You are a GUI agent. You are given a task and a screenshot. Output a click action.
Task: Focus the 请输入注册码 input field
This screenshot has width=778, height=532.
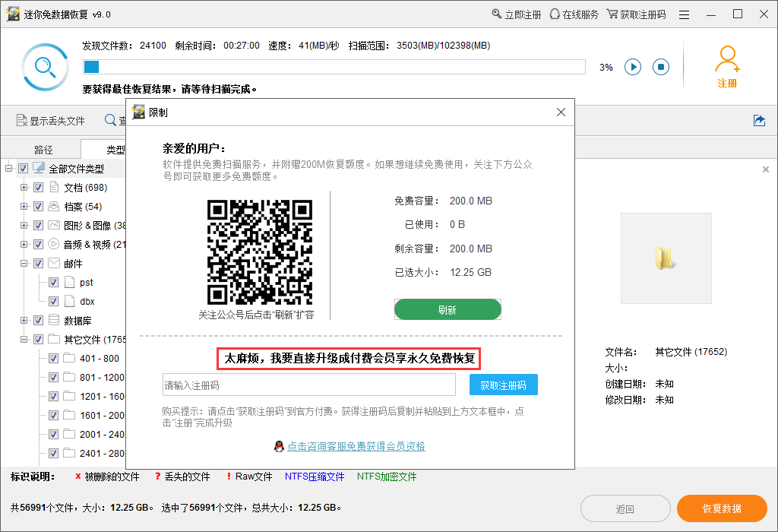click(x=308, y=385)
